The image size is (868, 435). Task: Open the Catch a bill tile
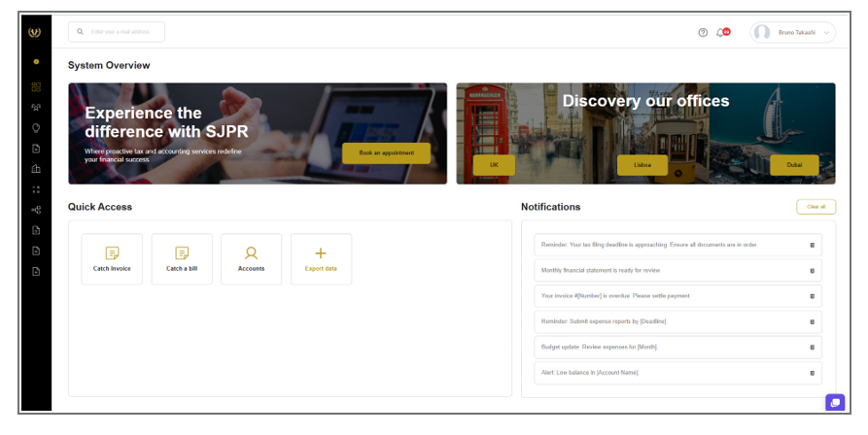pyautogui.click(x=182, y=258)
